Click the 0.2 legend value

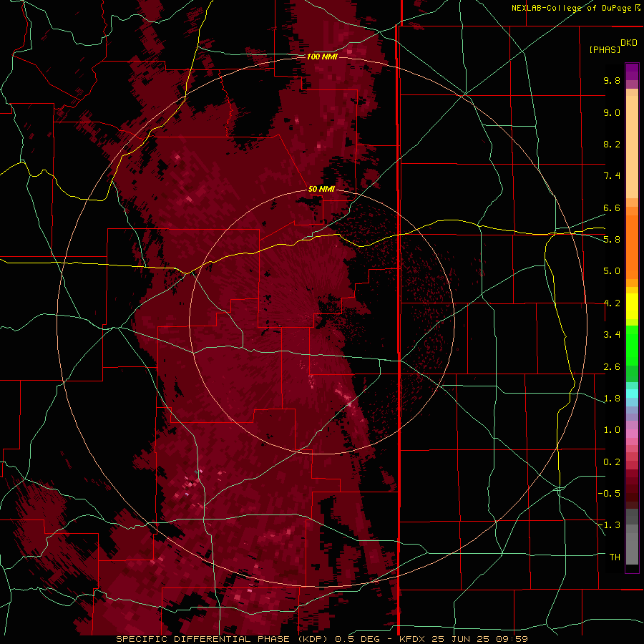coord(612,462)
